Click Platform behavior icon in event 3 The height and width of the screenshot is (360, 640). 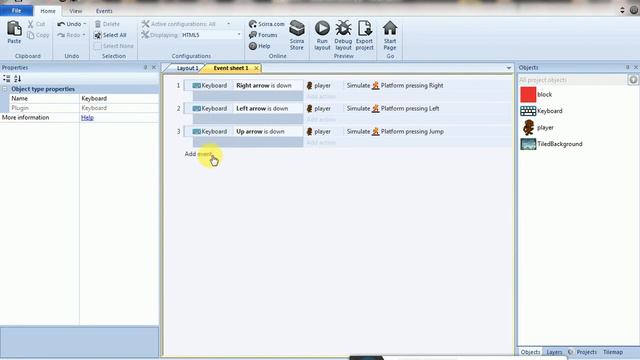click(376, 131)
